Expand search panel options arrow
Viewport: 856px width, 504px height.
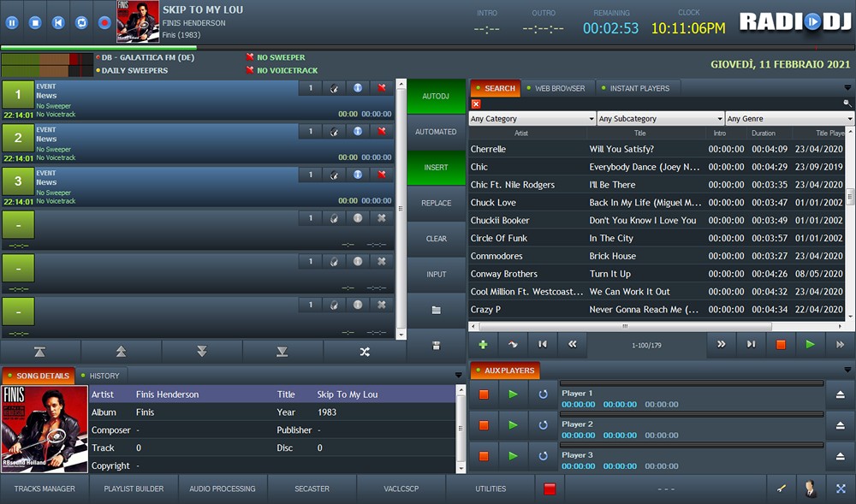[847, 88]
